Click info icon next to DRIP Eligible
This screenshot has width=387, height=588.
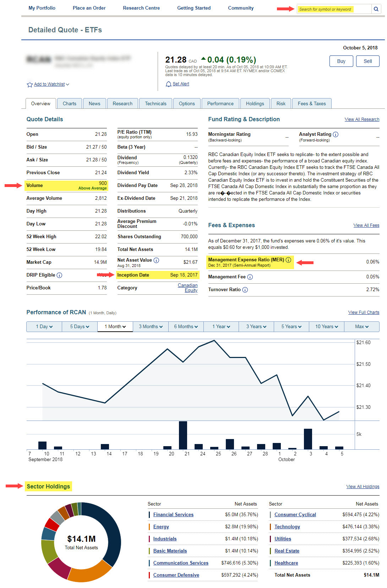pyautogui.click(x=59, y=275)
